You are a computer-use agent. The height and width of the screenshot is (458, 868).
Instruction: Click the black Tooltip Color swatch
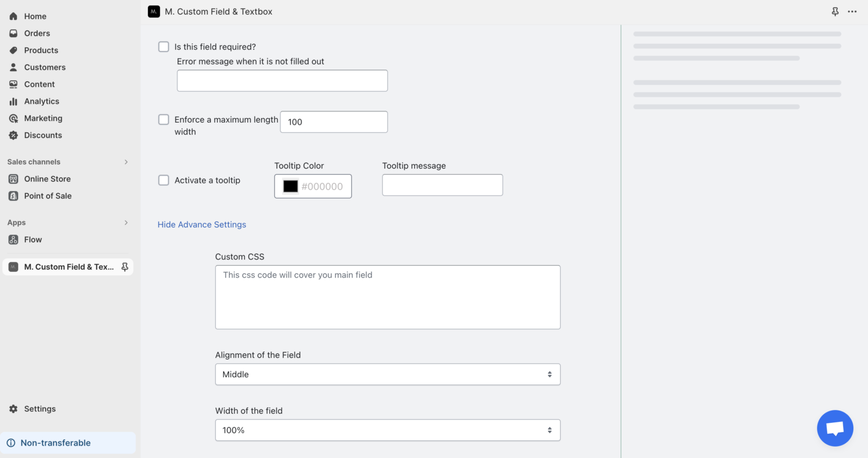point(290,187)
